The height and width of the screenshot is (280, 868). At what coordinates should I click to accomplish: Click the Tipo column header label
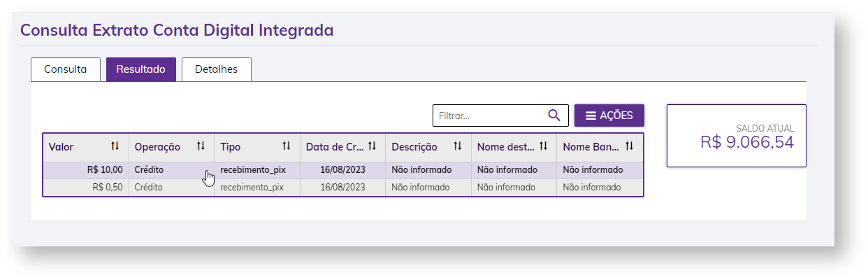click(x=231, y=147)
